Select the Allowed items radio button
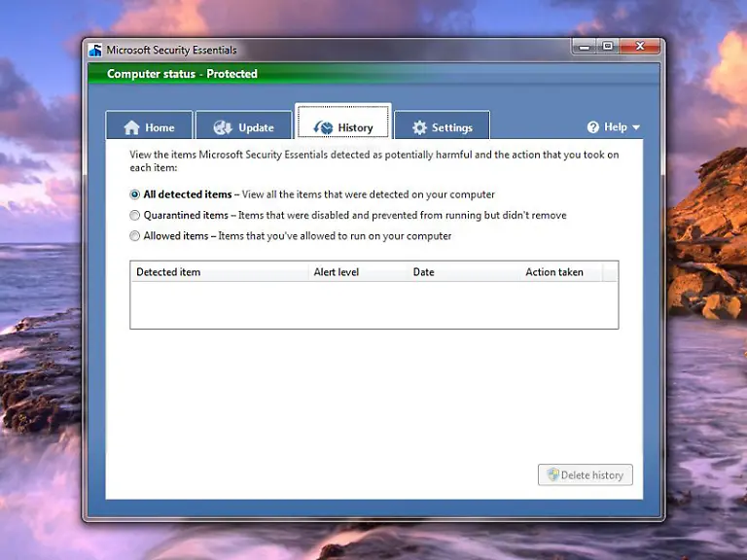Viewport: 747px width, 560px height. [135, 236]
